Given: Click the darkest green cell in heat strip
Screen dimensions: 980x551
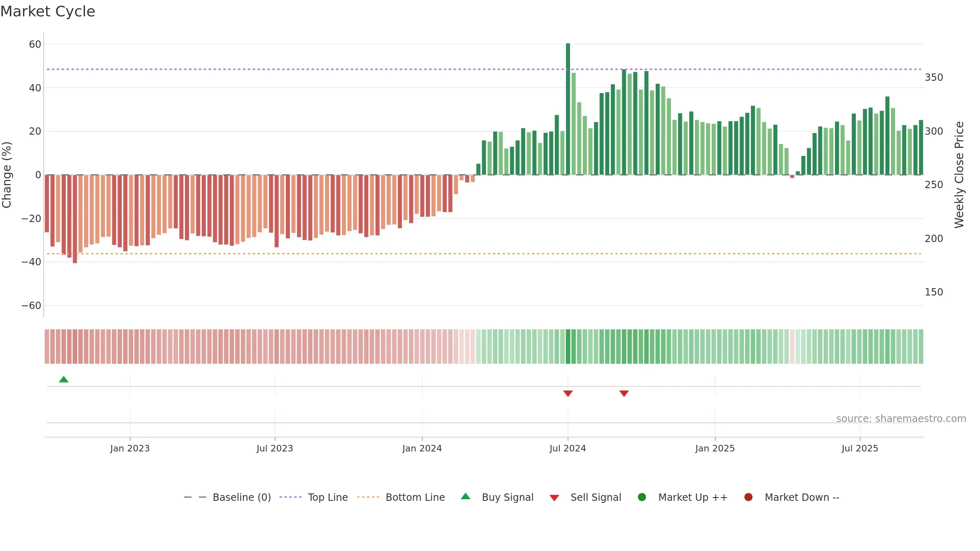Looking at the screenshot, I should coord(568,347).
